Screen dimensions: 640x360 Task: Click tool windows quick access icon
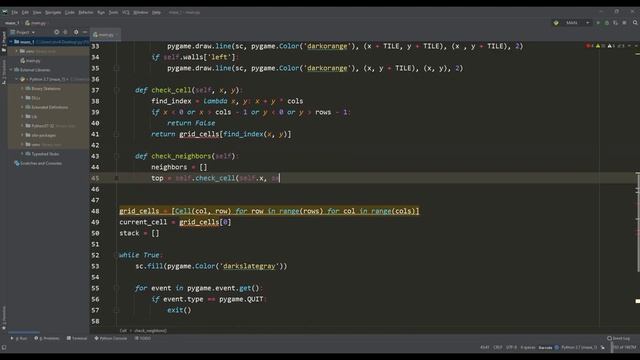[x=4, y=348]
